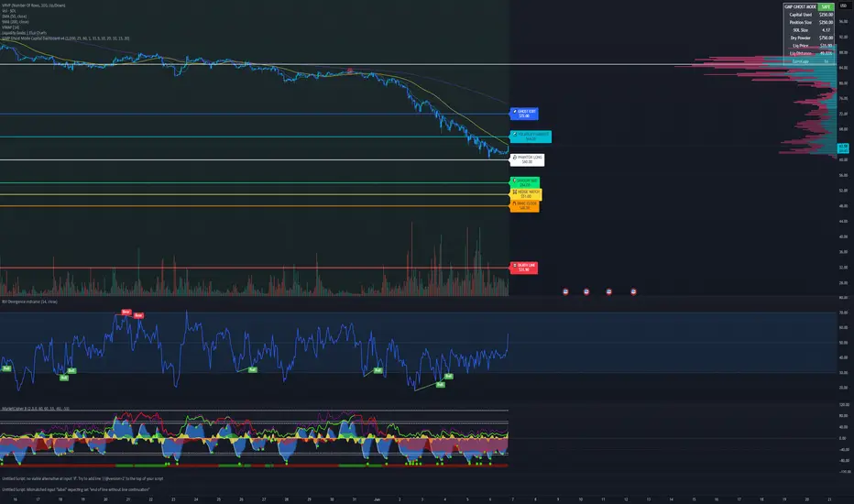Click the red liquidity grab circle on chart
The image size is (854, 504).
350,71
